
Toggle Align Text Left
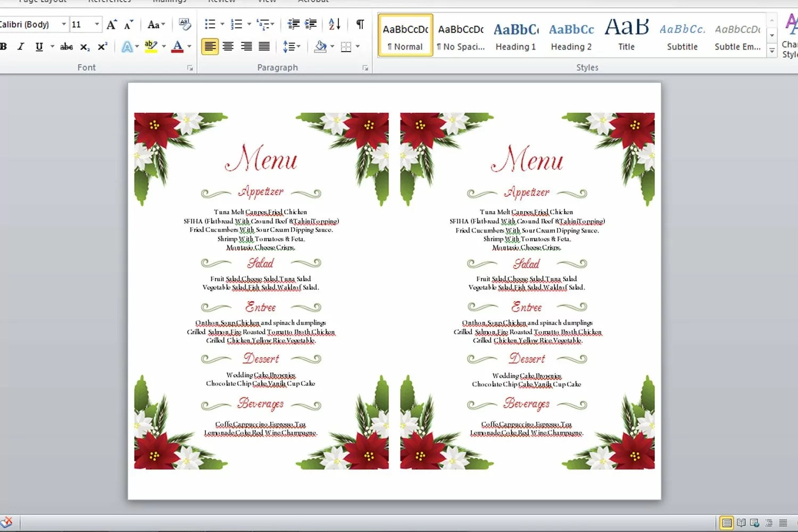pos(210,47)
